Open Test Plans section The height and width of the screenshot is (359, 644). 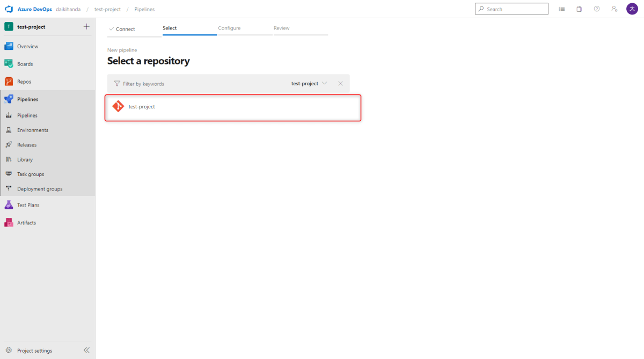(48, 205)
